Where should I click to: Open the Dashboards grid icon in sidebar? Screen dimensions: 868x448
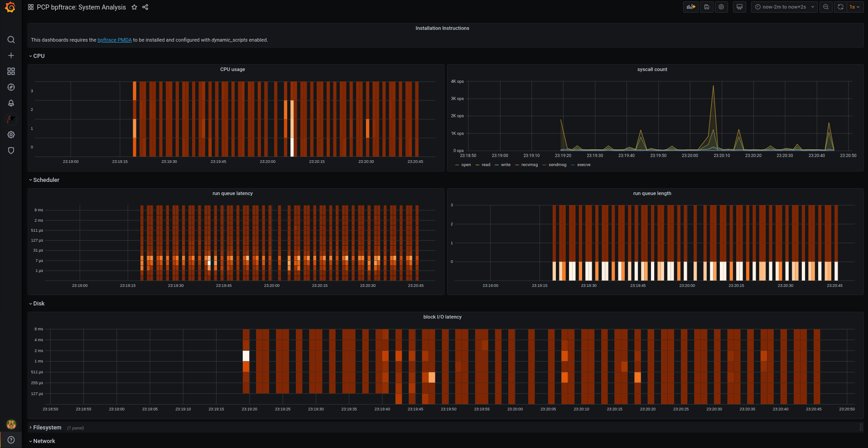(x=11, y=71)
